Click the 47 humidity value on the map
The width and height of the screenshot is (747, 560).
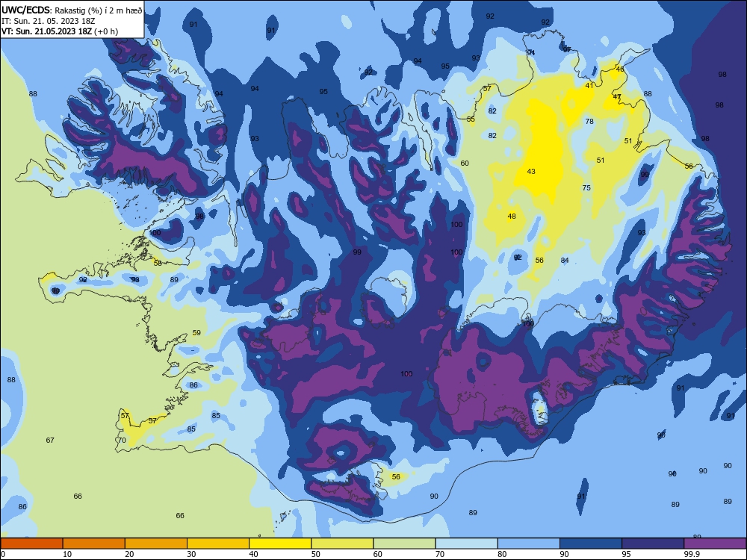click(x=617, y=96)
